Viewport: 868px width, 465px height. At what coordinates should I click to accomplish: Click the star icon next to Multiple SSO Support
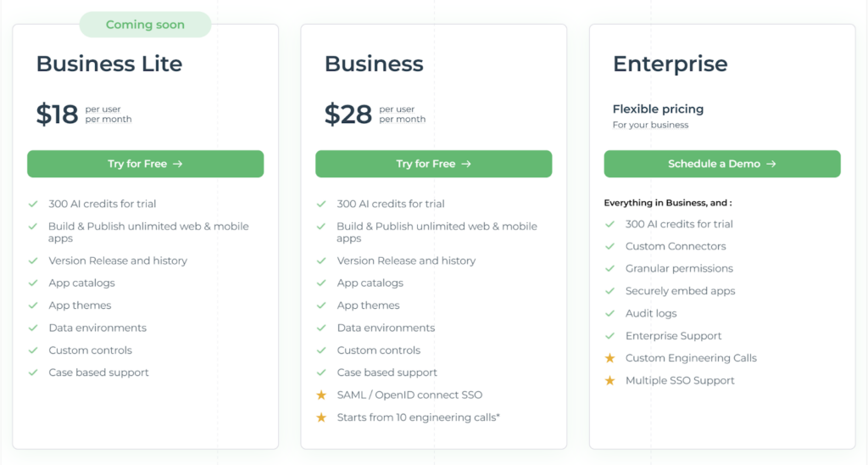click(609, 381)
